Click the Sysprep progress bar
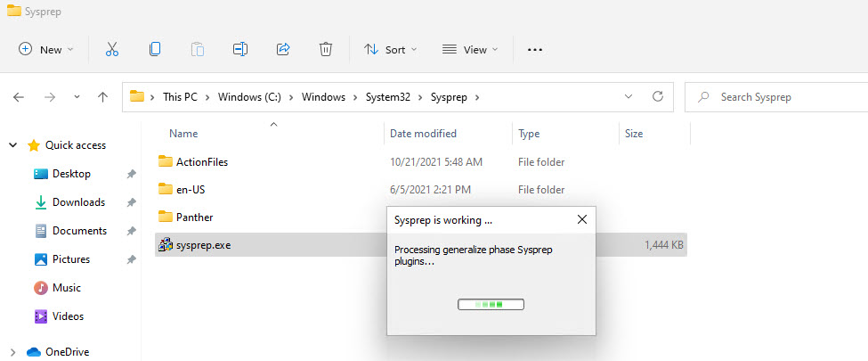The image size is (868, 361). tap(491, 305)
